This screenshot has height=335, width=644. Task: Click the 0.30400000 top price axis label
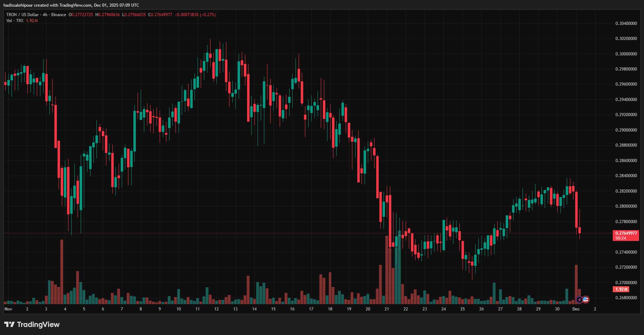[626, 24]
